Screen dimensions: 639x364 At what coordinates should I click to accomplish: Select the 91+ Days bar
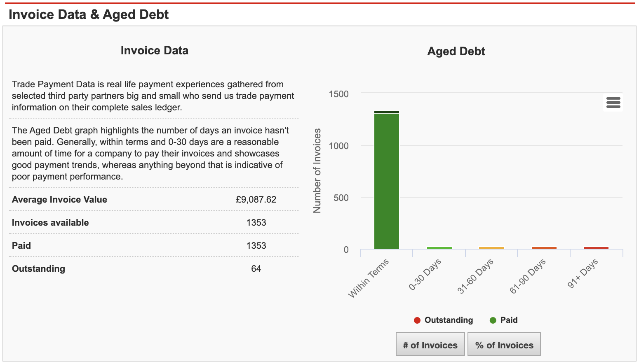(x=595, y=247)
